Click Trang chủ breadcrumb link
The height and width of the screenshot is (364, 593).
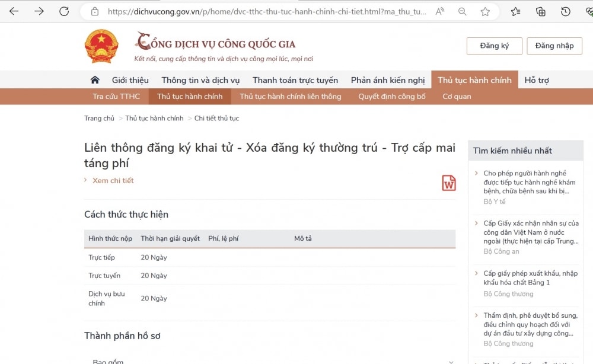pyautogui.click(x=99, y=119)
